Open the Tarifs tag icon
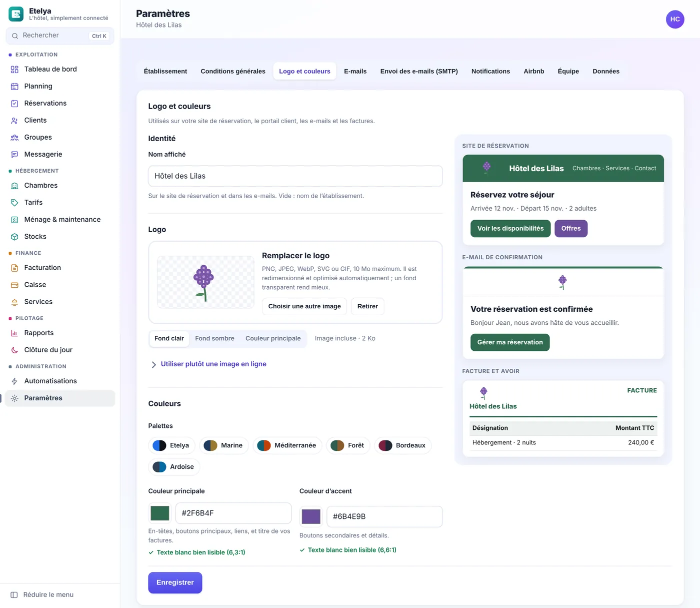Viewport: 700px width, 608px height. coord(14,202)
